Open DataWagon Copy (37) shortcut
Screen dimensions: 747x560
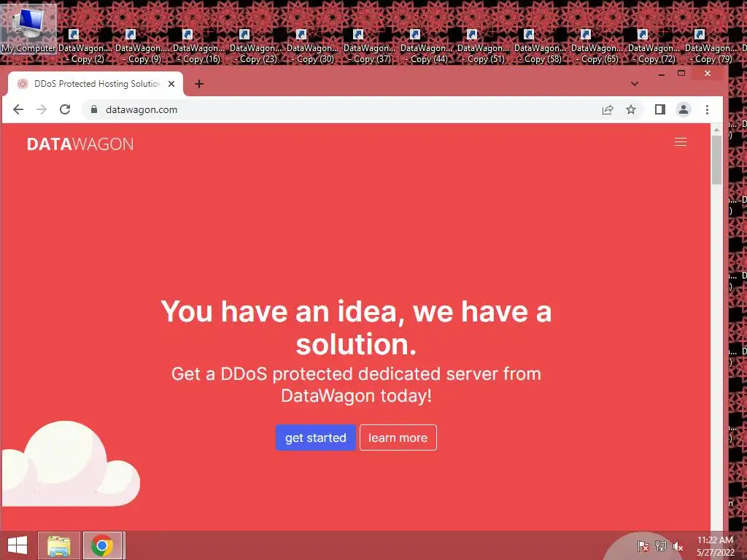370,47
